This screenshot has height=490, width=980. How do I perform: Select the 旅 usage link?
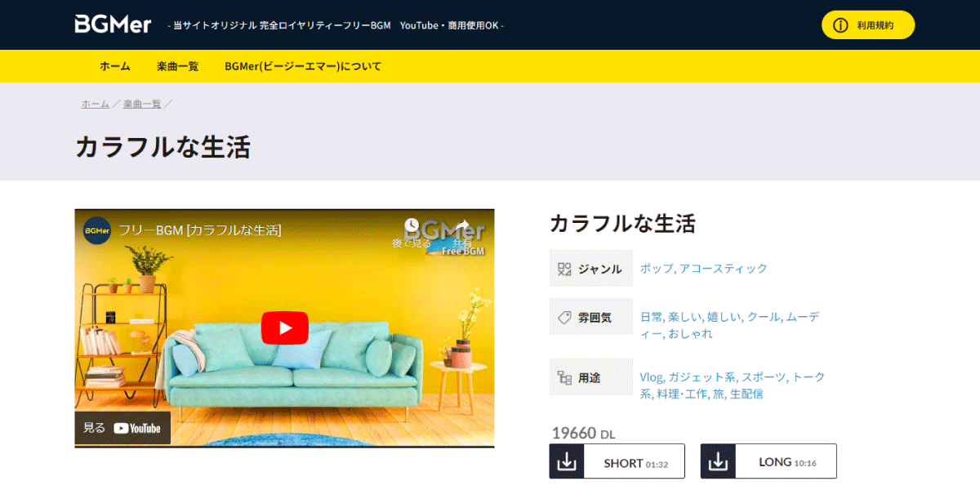718,394
